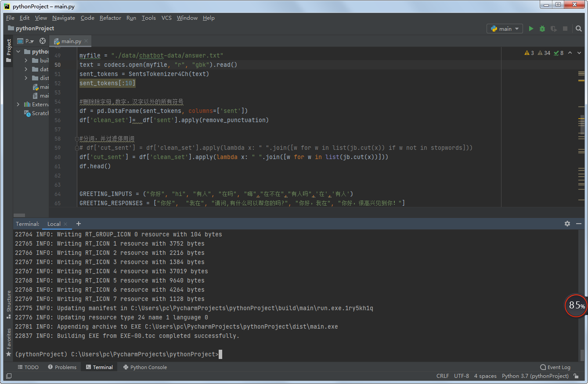The image size is (588, 384).
Task: Open terminal settings gear icon
Action: click(x=567, y=224)
